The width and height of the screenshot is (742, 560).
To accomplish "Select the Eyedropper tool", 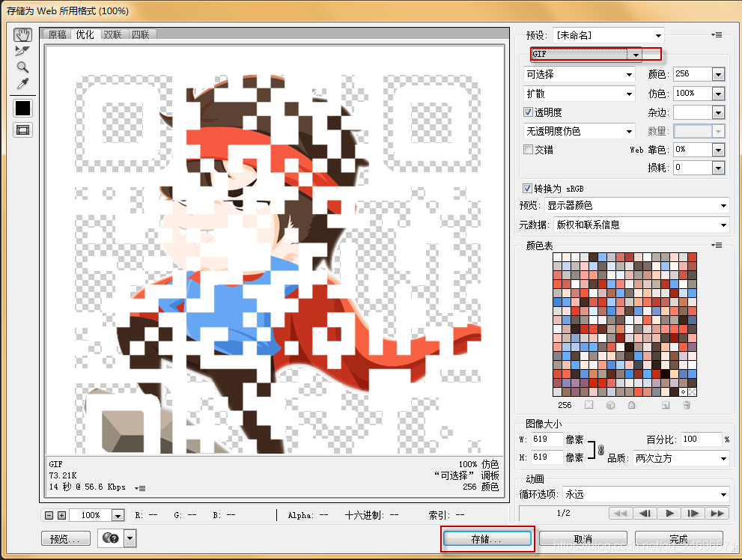I will pyautogui.click(x=22, y=84).
